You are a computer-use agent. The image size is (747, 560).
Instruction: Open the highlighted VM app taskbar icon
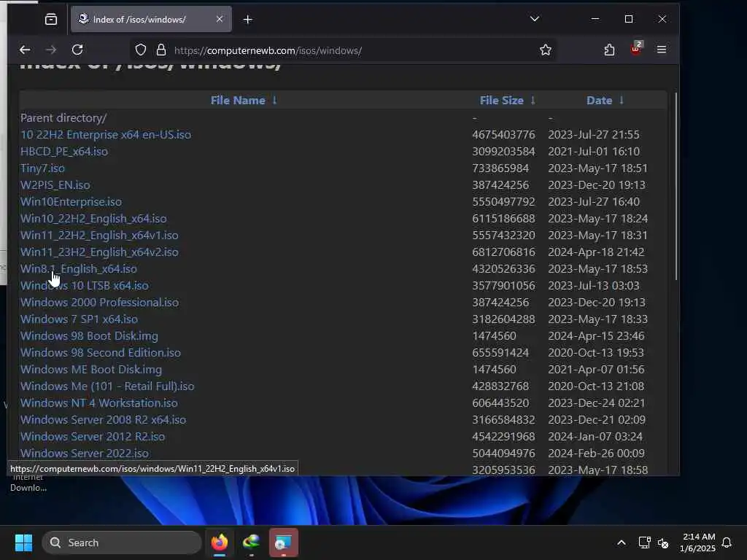coord(284,542)
